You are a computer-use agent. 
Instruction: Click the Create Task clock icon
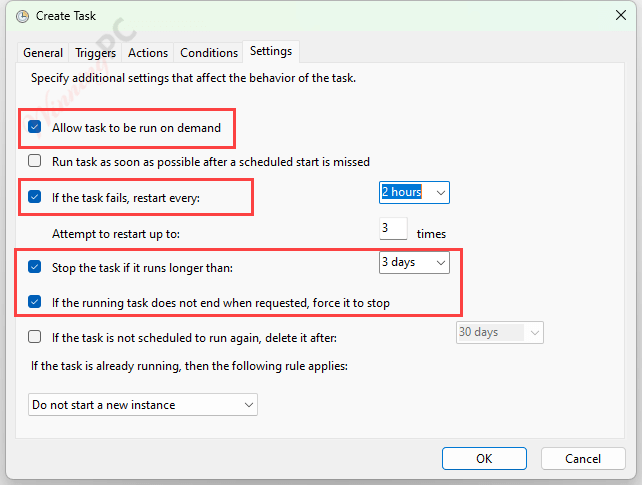22,16
